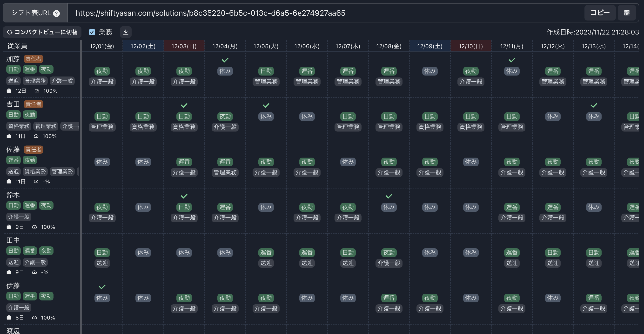The width and height of the screenshot is (644, 334).
Task: Click the briefcase icon in 田中's summary row
Action: click(x=9, y=272)
